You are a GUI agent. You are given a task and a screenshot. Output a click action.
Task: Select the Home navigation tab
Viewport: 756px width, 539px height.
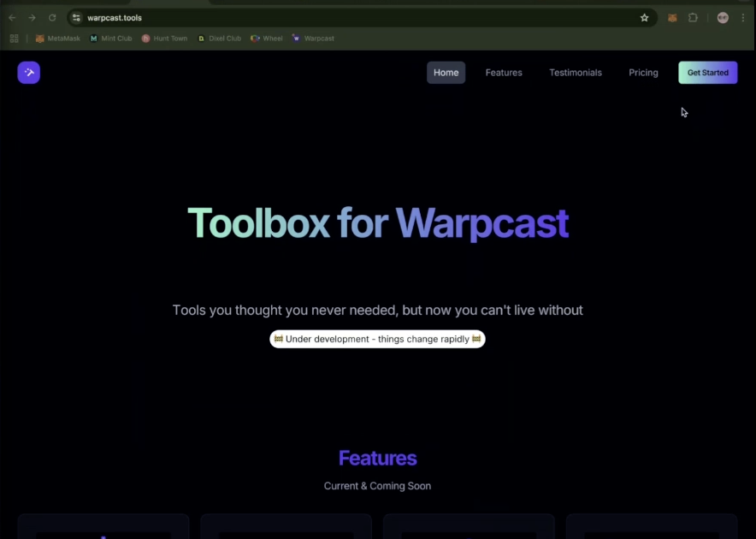(x=446, y=73)
